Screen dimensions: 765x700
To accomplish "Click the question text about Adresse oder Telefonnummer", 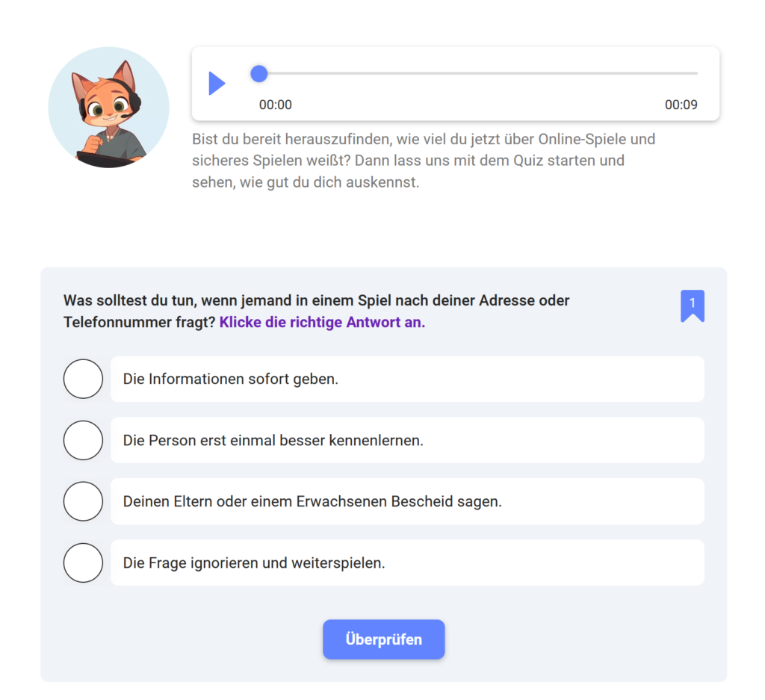I will tap(316, 312).
